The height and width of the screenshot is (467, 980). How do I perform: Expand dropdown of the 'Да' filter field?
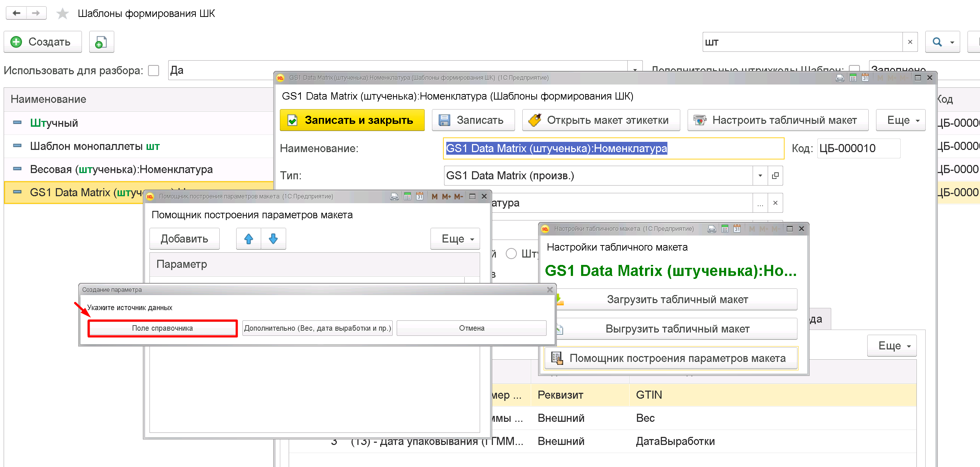[x=635, y=71]
